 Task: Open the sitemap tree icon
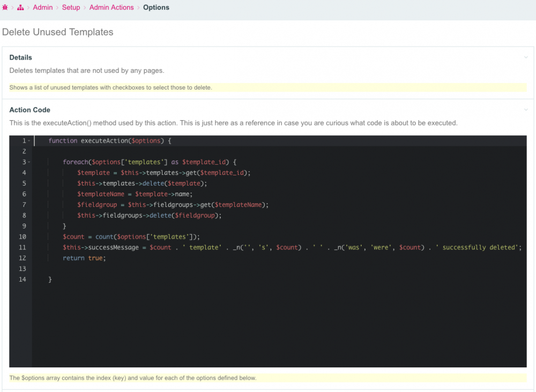20,8
